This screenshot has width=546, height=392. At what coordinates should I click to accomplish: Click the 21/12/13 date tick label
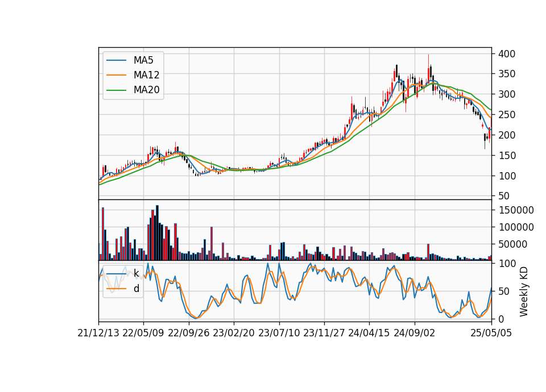click(98, 333)
